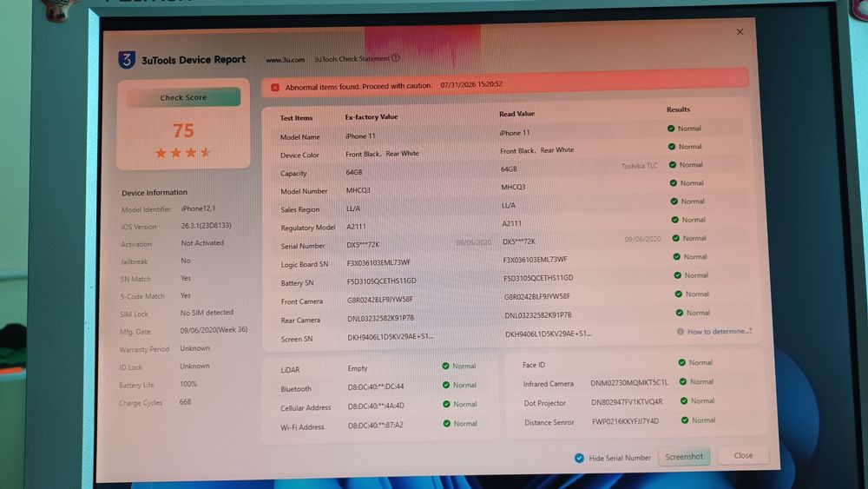
Task: Select the report timestamp 07/31/2026 15:20:52
Action: coord(471,84)
